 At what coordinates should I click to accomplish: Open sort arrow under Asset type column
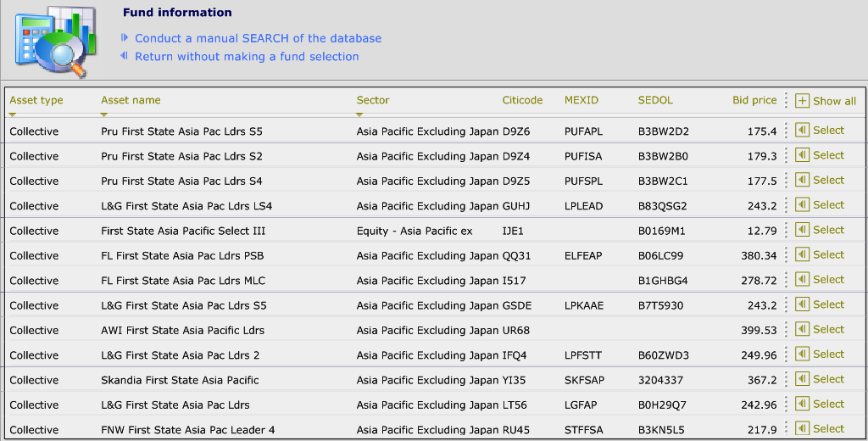(x=13, y=114)
